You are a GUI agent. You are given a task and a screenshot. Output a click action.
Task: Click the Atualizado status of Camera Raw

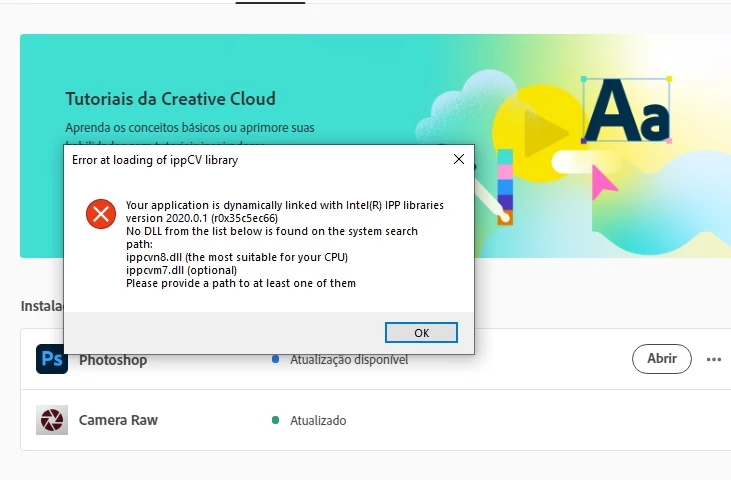318,420
